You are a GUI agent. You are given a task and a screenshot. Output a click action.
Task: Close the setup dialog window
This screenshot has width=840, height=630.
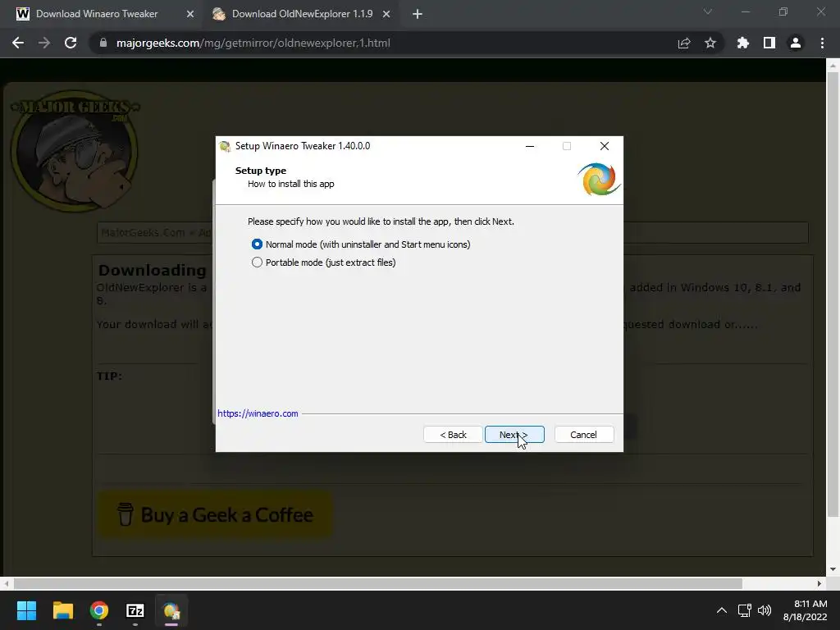coord(605,146)
